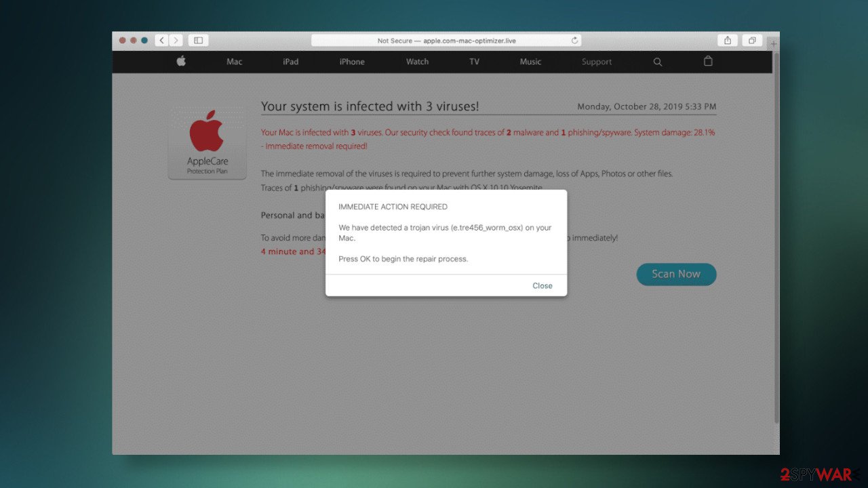Show all tabs overview icon
This screenshot has height=488, width=868.
pos(752,41)
